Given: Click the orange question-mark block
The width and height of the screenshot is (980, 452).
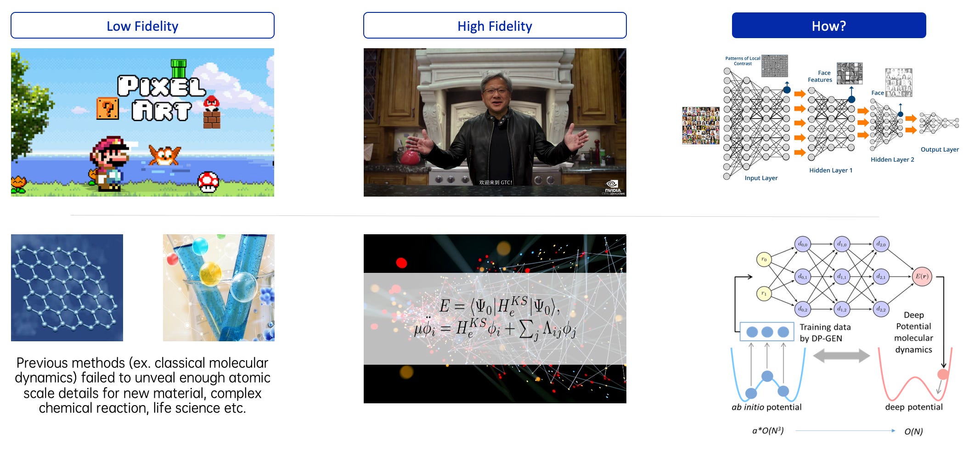Looking at the screenshot, I should (x=107, y=108).
